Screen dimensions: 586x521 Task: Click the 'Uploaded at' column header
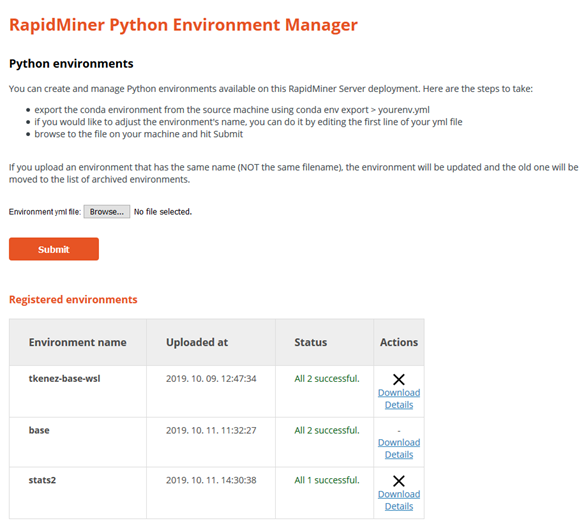click(x=211, y=342)
